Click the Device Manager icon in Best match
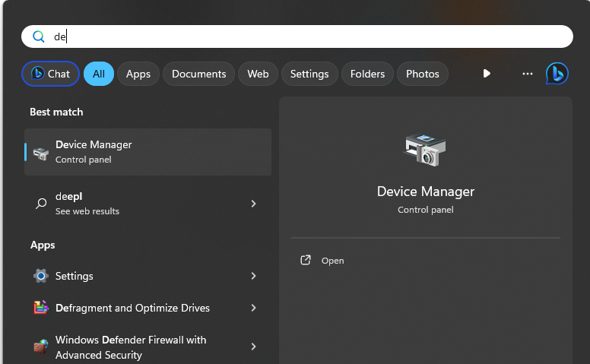 (41, 152)
